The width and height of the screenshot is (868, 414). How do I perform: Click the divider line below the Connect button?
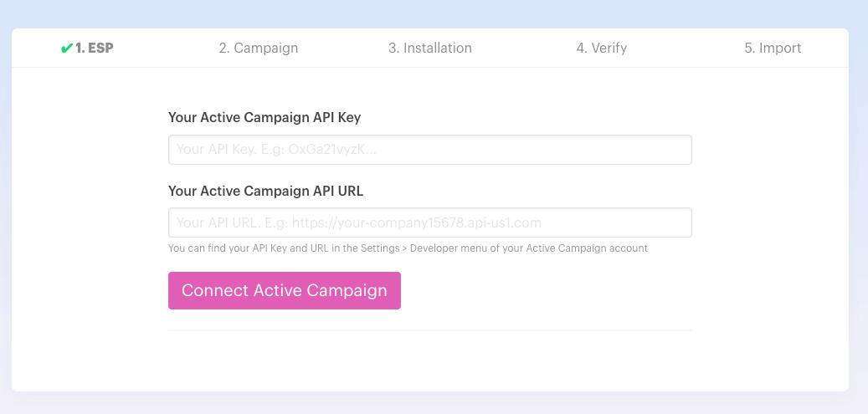pyautogui.click(x=429, y=330)
